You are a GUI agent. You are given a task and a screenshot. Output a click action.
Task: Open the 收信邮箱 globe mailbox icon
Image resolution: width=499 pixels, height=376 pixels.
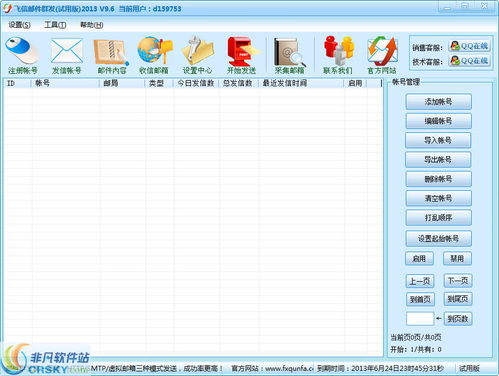click(x=154, y=55)
